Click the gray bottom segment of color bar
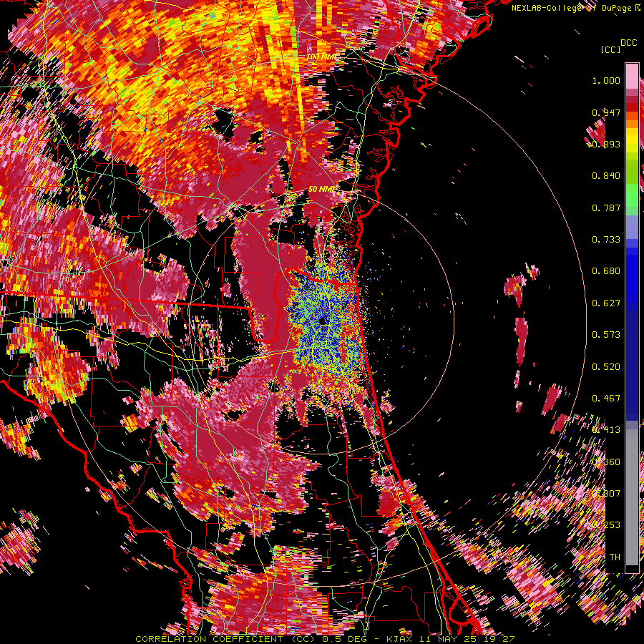The height and width of the screenshot is (644, 644). point(632,497)
